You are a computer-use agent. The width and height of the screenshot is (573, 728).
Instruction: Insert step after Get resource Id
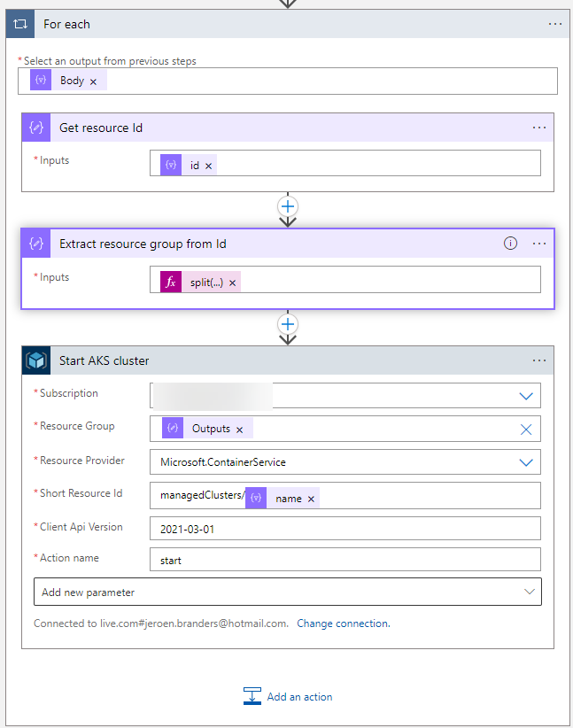[288, 205]
